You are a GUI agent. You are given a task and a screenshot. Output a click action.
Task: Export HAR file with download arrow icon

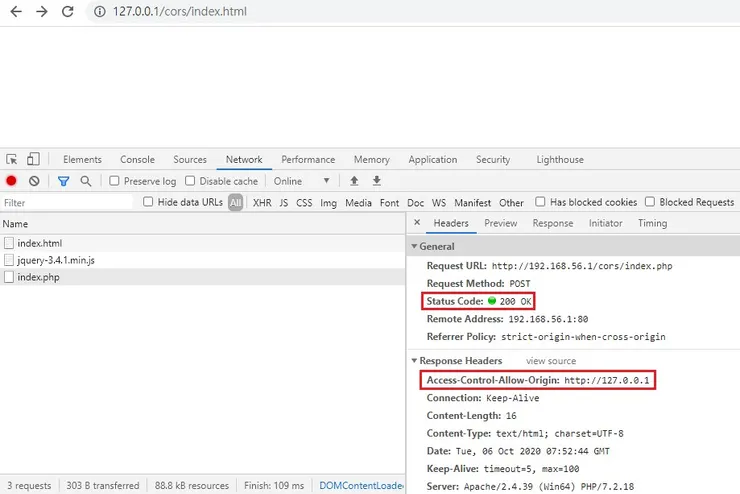click(x=377, y=181)
